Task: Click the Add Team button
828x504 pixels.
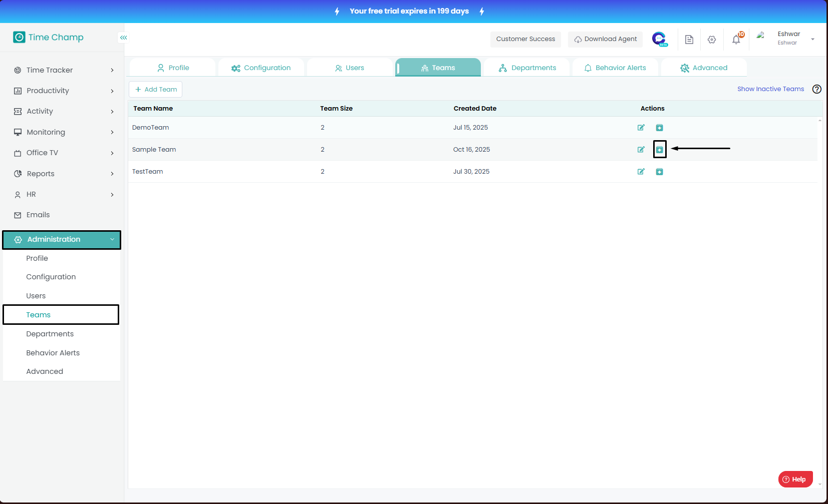Action: 156,90
